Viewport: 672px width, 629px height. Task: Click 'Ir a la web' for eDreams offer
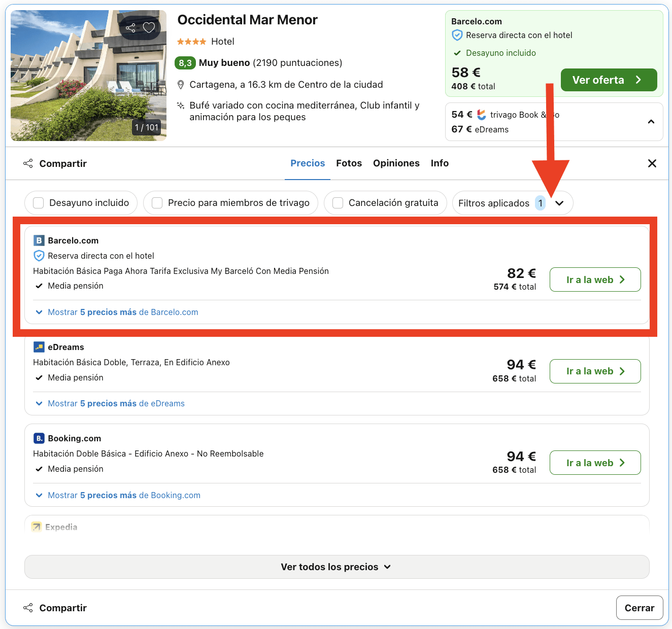pos(595,371)
